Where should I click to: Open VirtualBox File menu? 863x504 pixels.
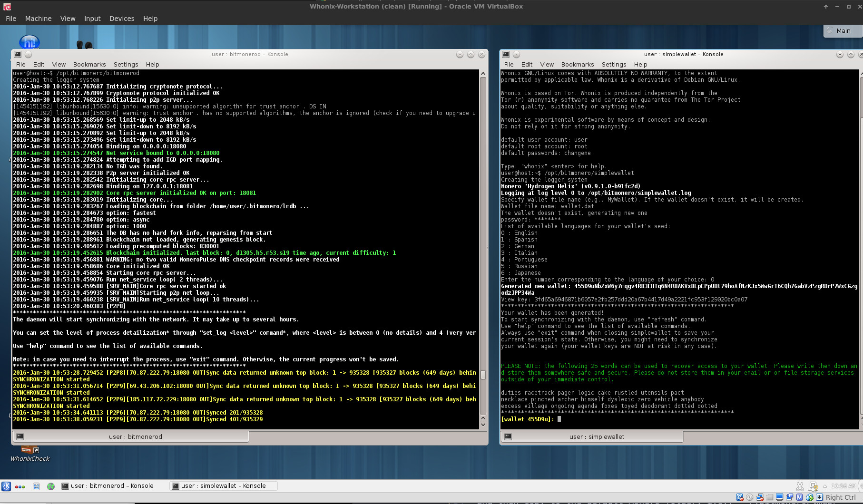coord(11,19)
